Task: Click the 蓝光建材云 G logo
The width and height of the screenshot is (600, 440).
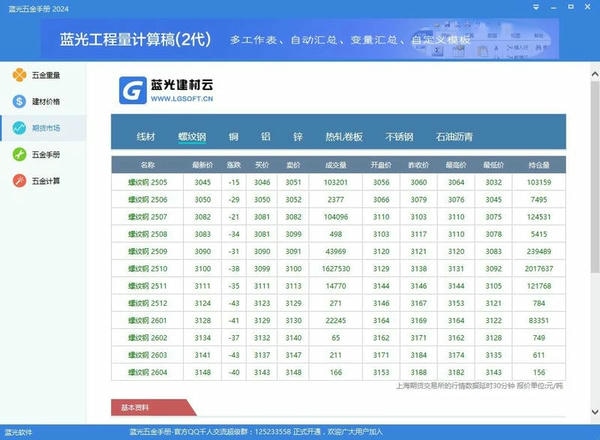Action: tap(133, 90)
